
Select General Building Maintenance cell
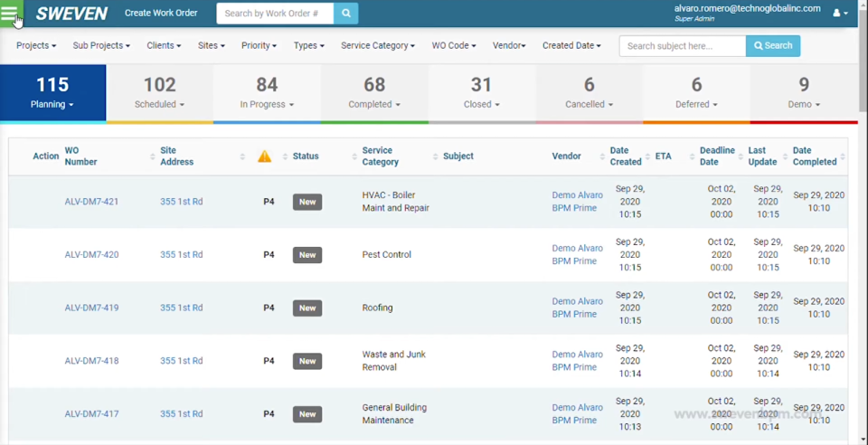click(x=394, y=414)
